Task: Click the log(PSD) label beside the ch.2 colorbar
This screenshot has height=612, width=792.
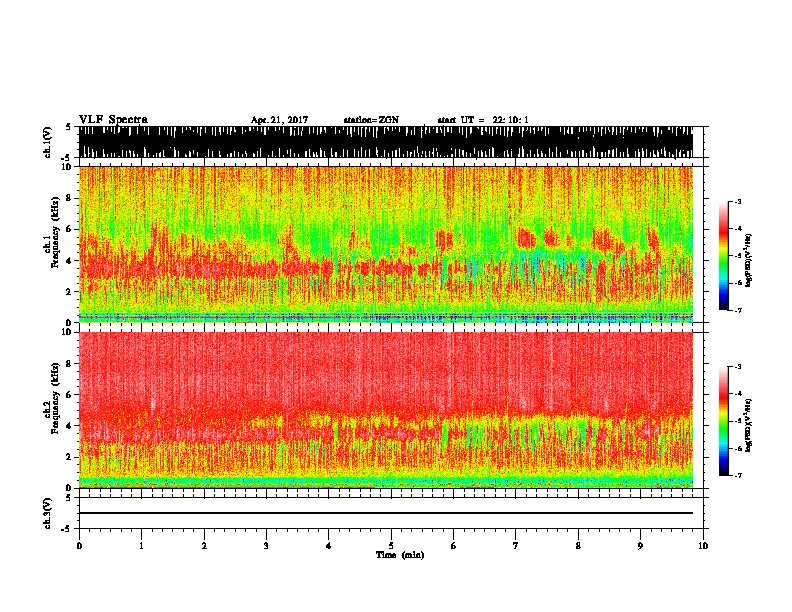Action: tap(749, 425)
